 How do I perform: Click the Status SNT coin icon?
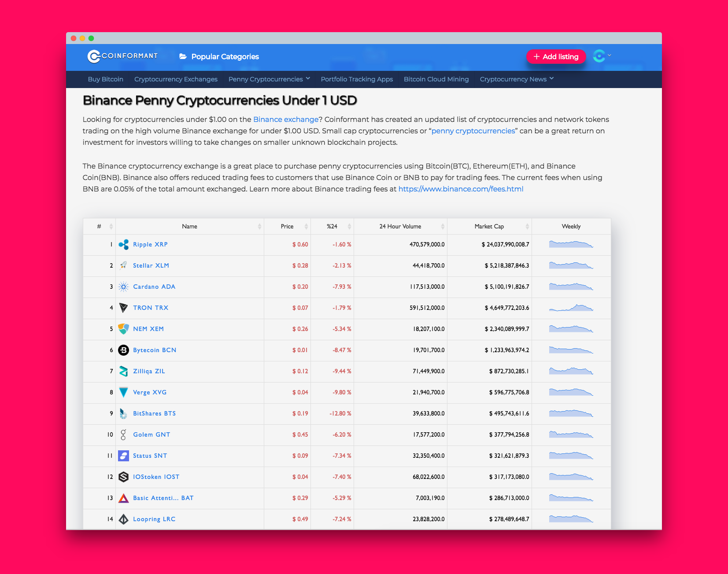click(x=124, y=456)
